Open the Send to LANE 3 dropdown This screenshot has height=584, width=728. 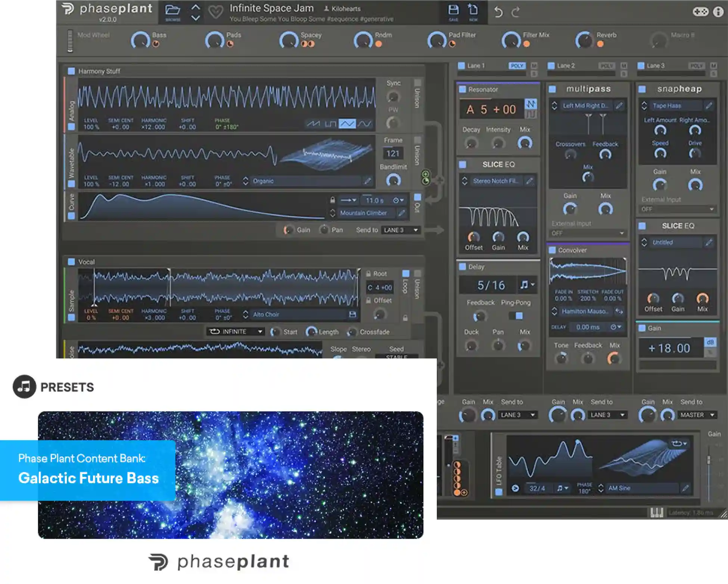click(x=401, y=230)
